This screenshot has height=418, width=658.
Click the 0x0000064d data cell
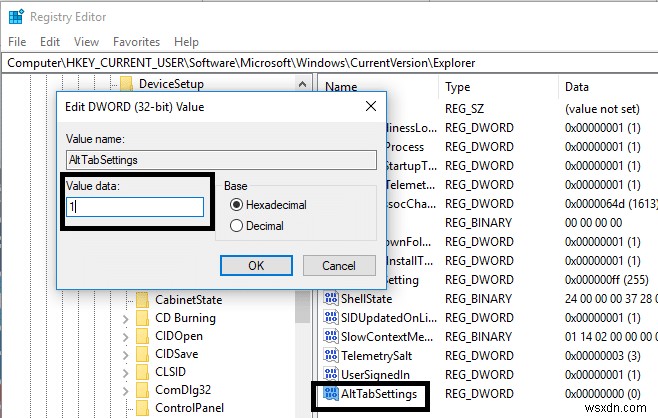pyautogui.click(x=611, y=204)
